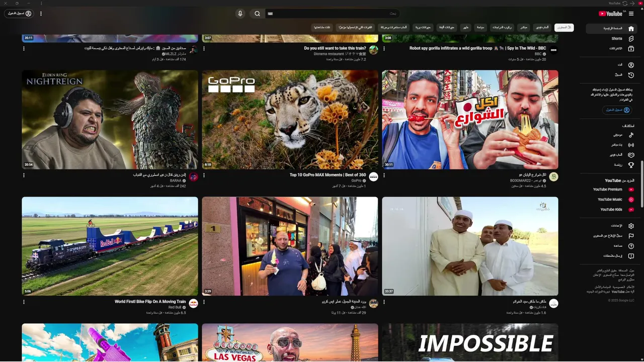Open options menu for BBC gorilla video
Screen dimensions: 644x362
pos(384,49)
